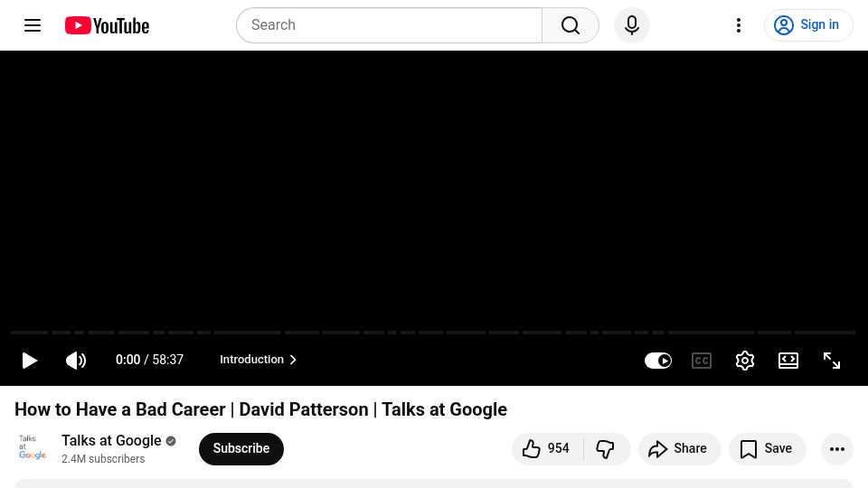The width and height of the screenshot is (868, 488).
Task: Open the hamburger guide menu
Action: click(x=33, y=25)
